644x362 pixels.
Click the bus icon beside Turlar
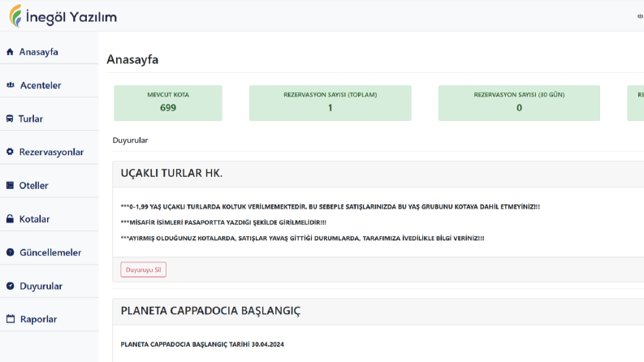(x=10, y=119)
